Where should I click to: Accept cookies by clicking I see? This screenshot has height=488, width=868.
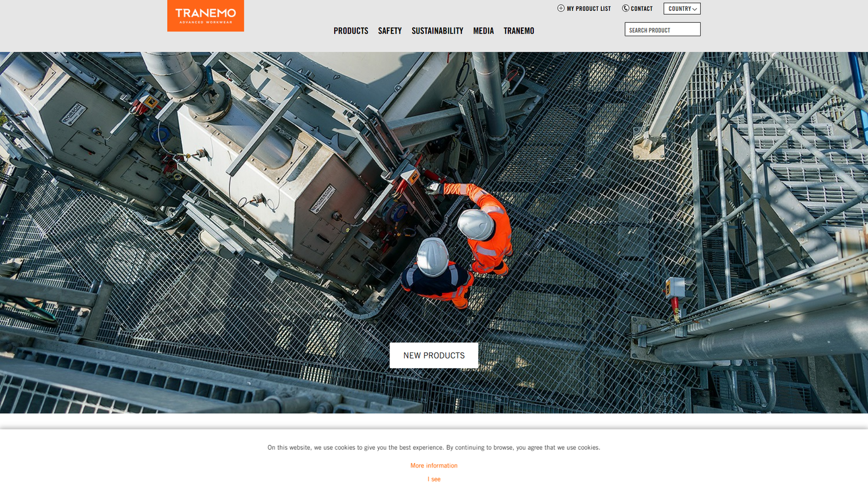pos(433,479)
